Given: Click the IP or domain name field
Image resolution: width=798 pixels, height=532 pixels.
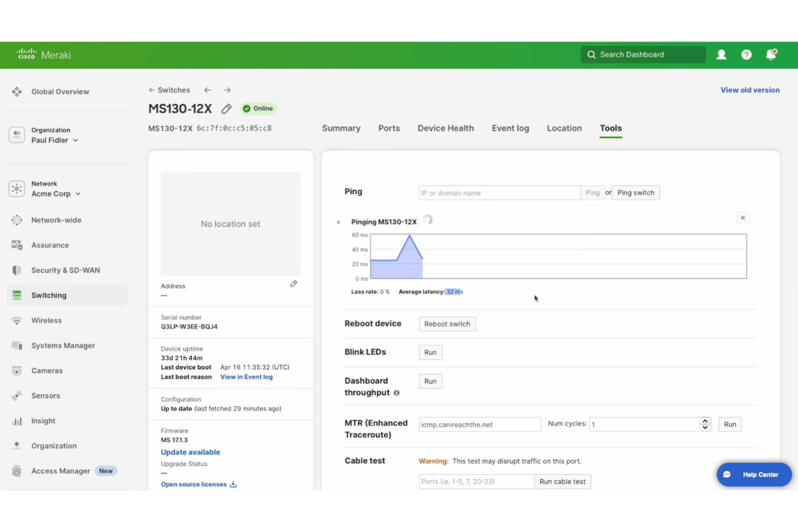Looking at the screenshot, I should coord(499,193).
